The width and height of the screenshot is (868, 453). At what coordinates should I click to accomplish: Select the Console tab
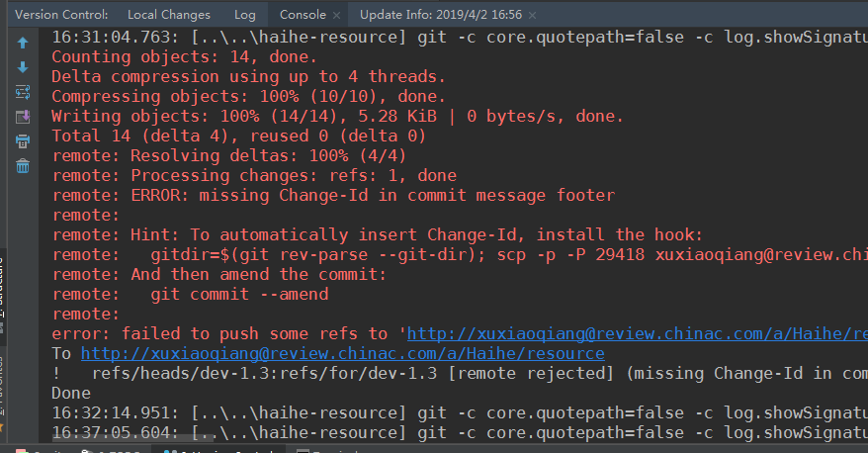302,15
